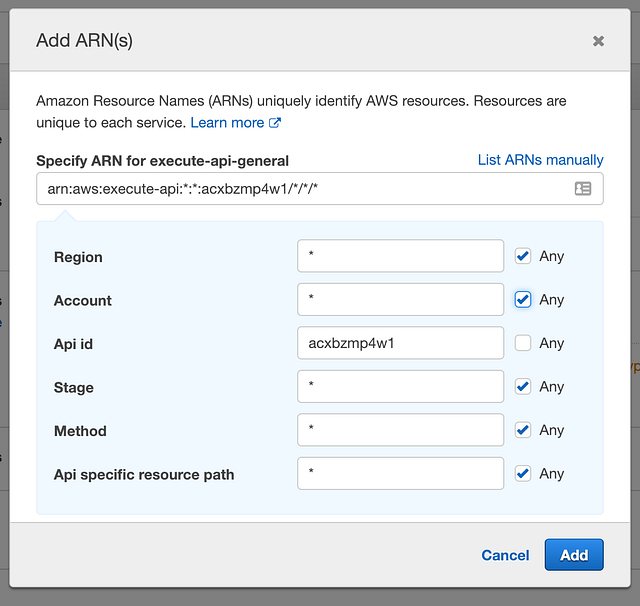Toggle the Any checkbox for Account
The image size is (640, 606).
pyautogui.click(x=523, y=300)
